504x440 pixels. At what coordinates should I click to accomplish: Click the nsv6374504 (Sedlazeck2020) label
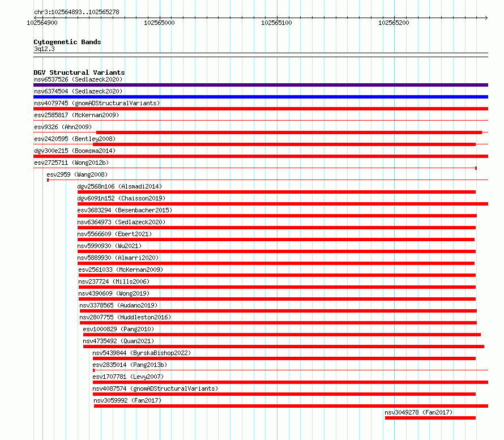click(x=78, y=91)
